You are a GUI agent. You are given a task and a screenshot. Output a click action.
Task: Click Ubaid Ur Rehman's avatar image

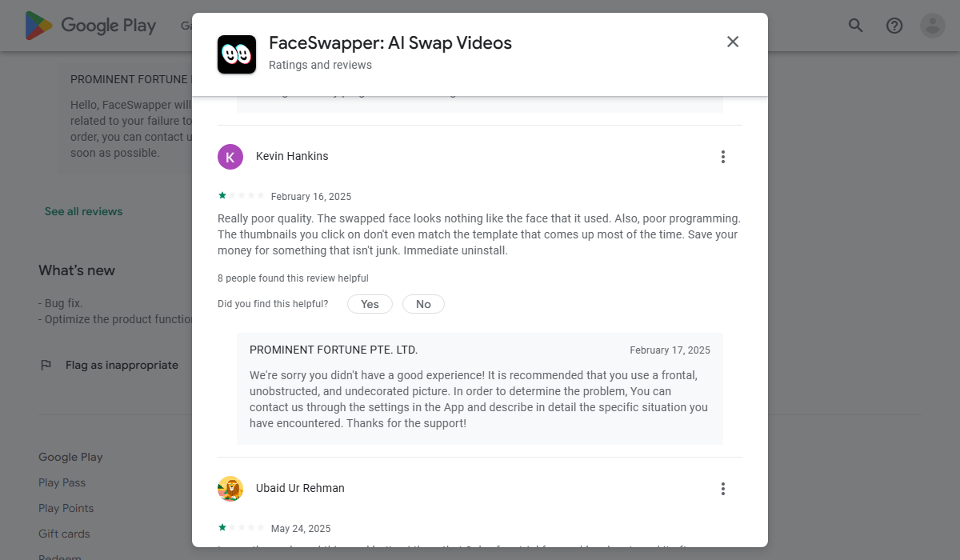230,489
